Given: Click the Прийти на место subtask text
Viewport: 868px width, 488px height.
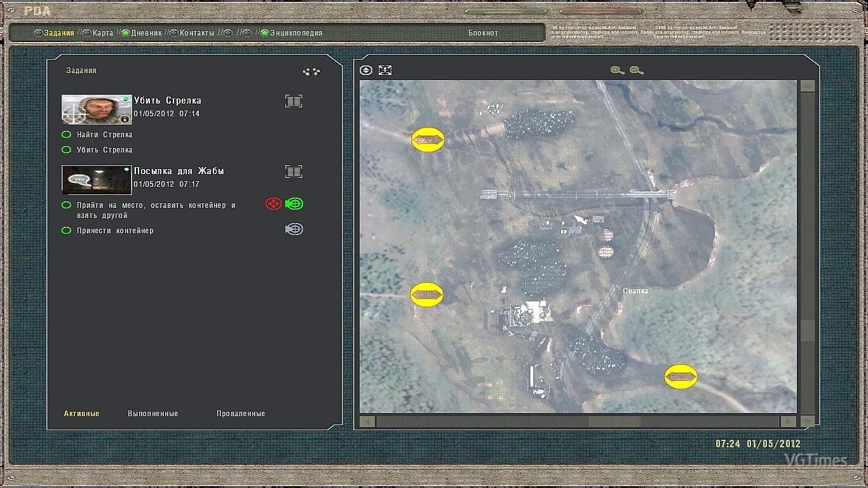Looking at the screenshot, I should coord(156,210).
